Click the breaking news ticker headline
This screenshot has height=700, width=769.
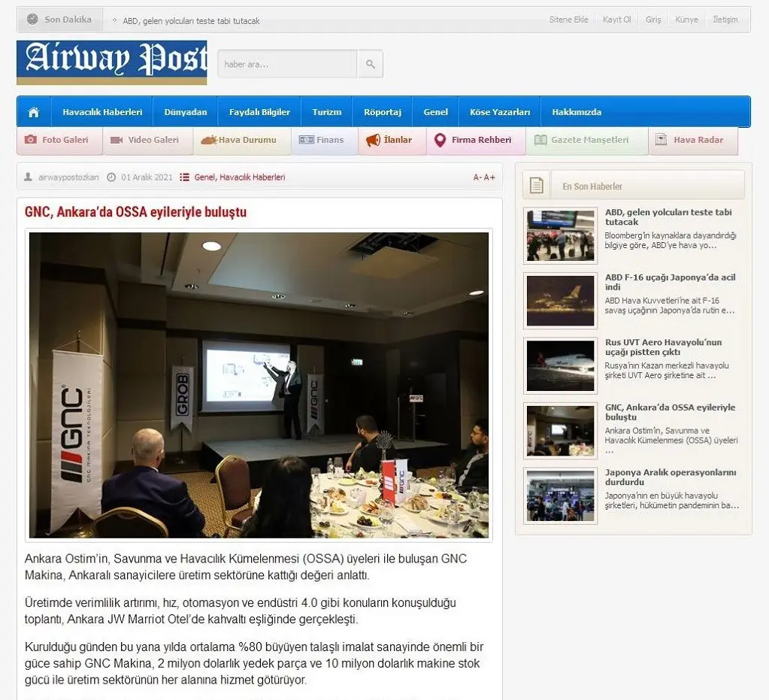coord(191,21)
